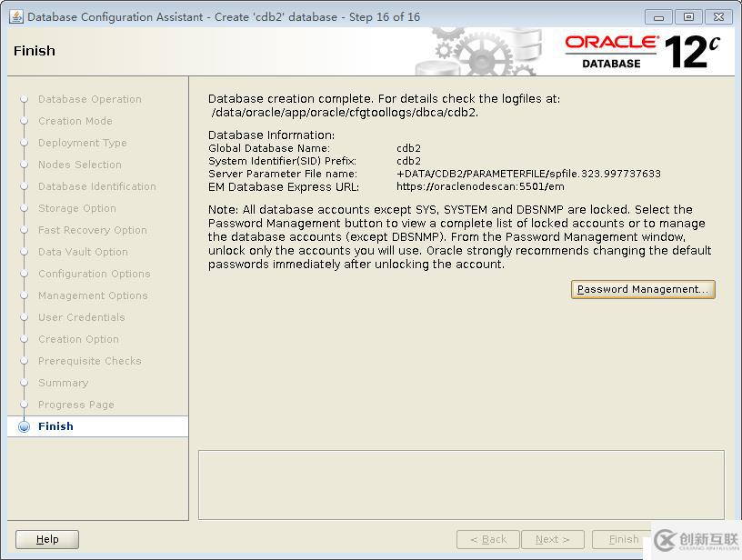Select the Summary step

click(64, 383)
